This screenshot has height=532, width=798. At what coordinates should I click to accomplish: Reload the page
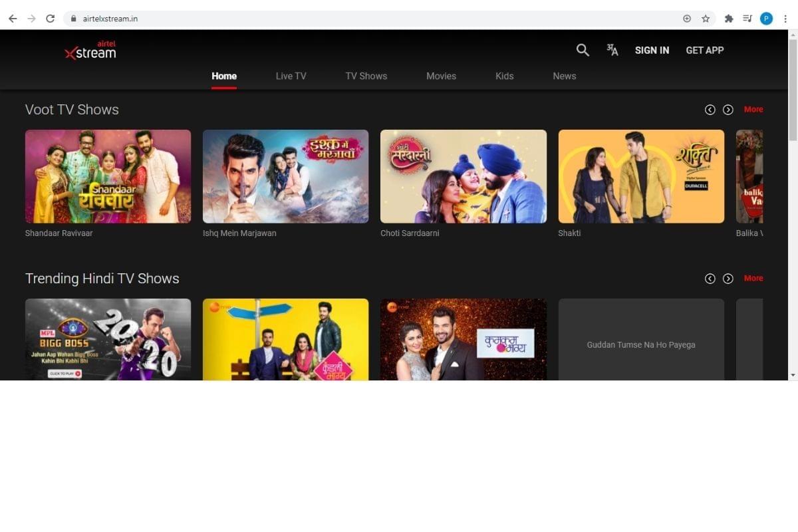coord(50,19)
